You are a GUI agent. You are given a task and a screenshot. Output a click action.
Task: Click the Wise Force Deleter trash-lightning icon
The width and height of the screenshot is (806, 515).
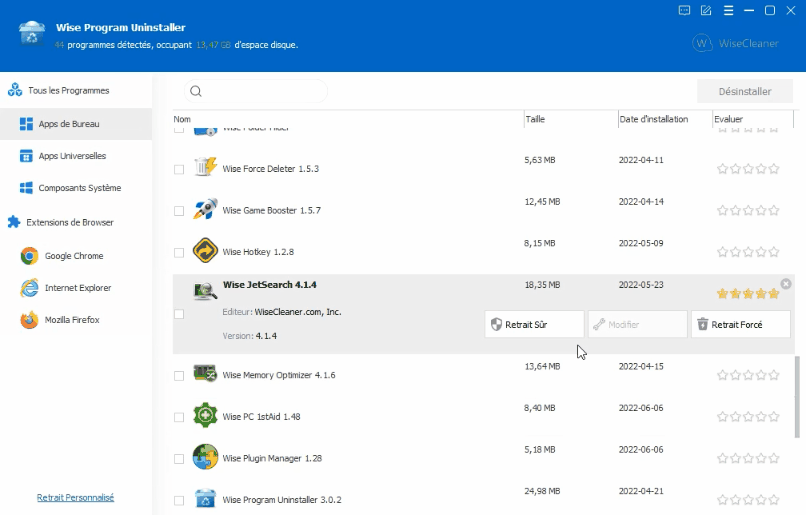205,167
